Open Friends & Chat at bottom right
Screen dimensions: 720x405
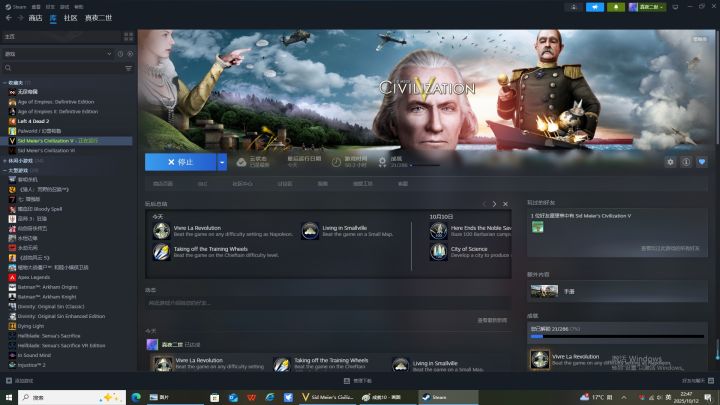point(698,381)
